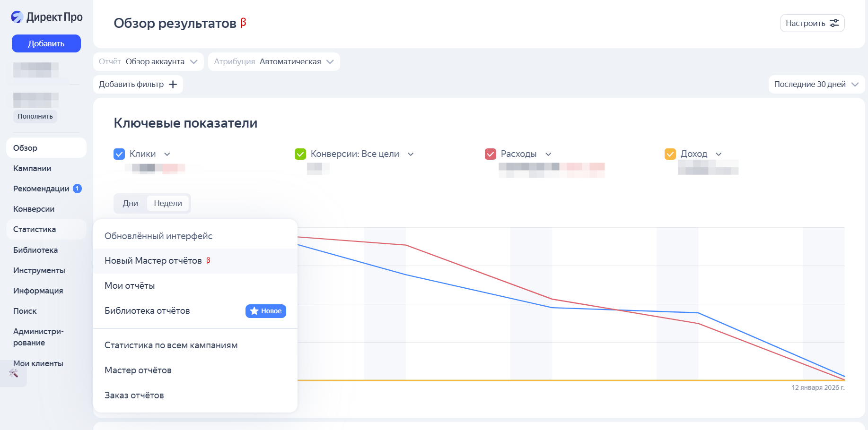Click the red beta icon beside page title

pyautogui.click(x=243, y=23)
